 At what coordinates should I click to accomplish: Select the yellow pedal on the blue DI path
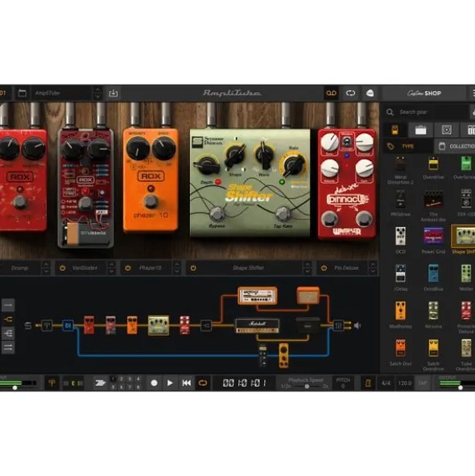(x=283, y=355)
